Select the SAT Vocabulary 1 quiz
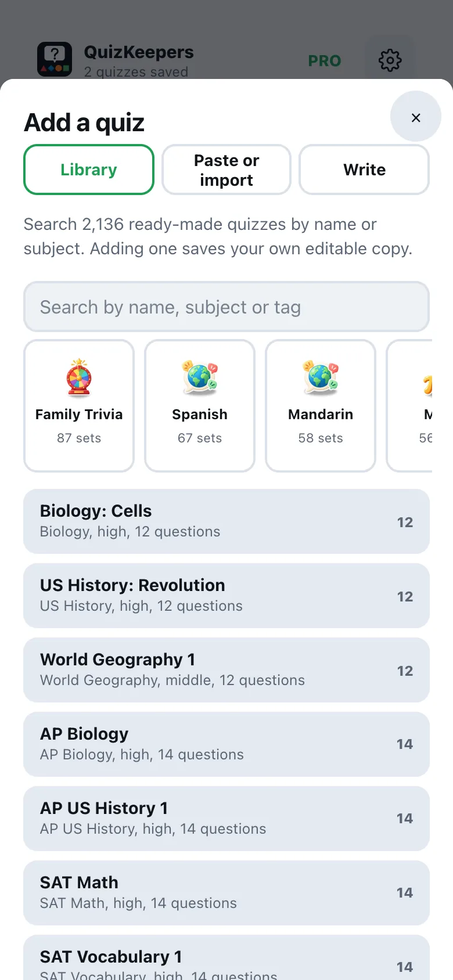 point(227,958)
